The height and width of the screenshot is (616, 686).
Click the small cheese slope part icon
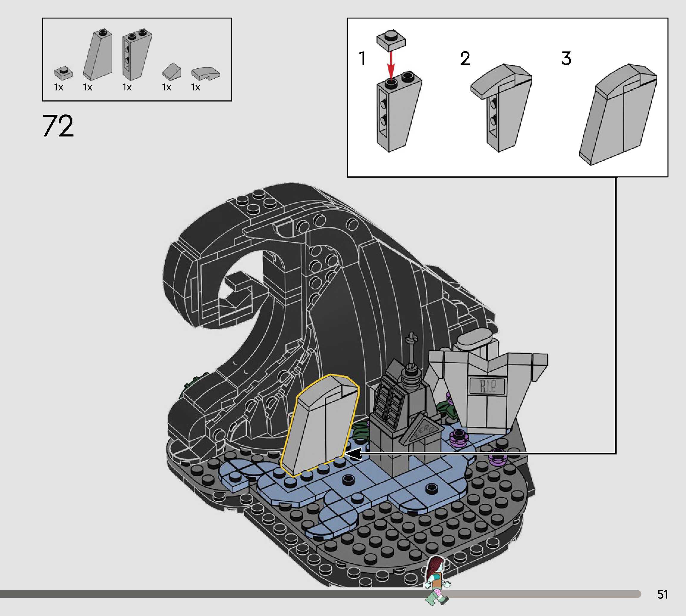[172, 72]
